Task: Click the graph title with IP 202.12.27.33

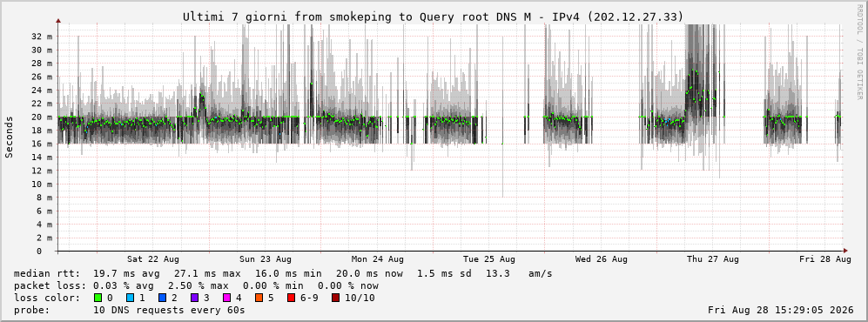Action: point(434,17)
